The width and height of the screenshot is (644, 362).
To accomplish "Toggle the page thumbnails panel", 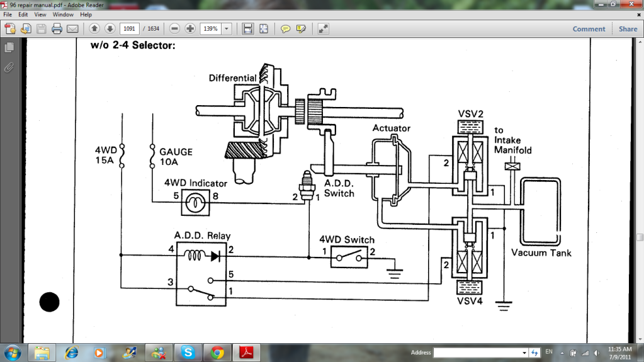I will (x=9, y=48).
